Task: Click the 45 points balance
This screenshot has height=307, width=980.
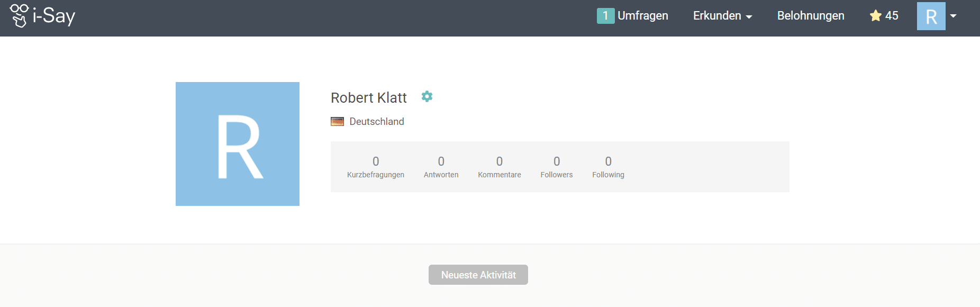Action: [x=892, y=16]
